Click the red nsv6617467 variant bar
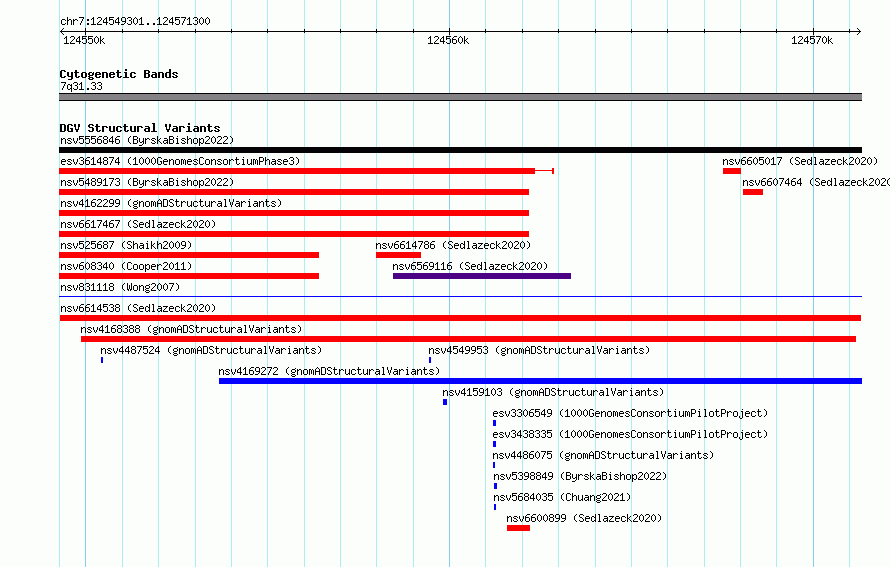Screen dimensions: 890x567 coord(294,234)
